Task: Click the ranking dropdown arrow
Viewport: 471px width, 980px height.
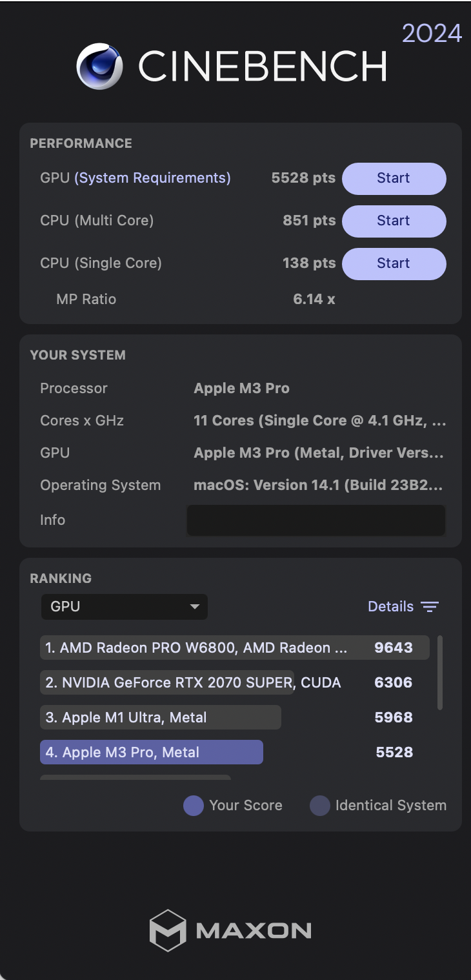Action: [194, 607]
